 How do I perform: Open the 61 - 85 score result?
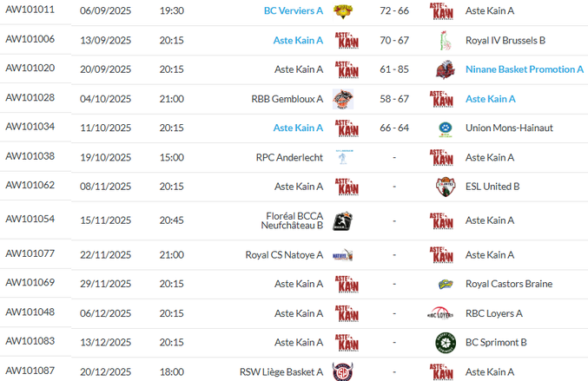(394, 69)
